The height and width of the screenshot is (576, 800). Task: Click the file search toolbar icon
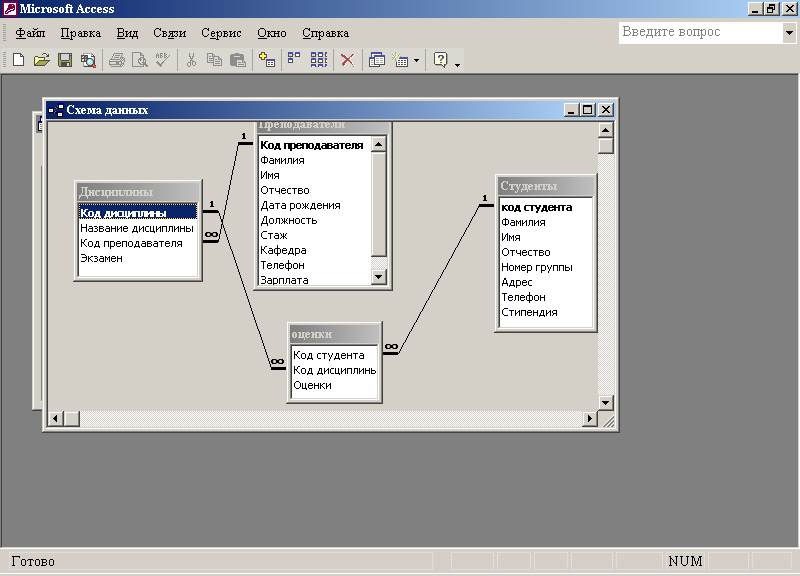tap(88, 60)
